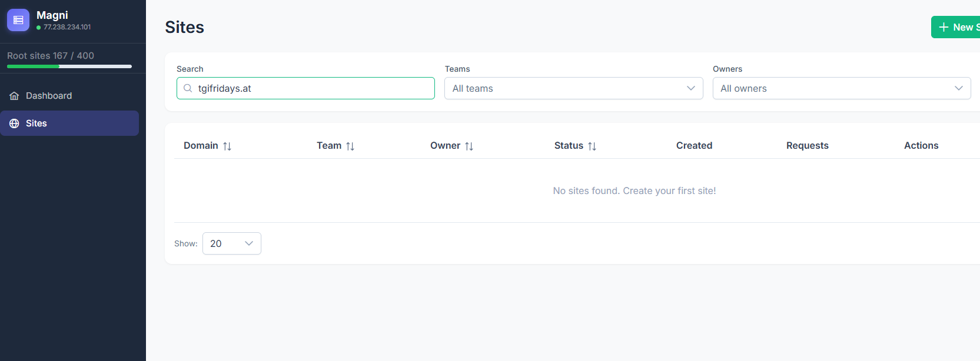Viewport: 980px width, 361px height.
Task: Open the All teams dropdown
Action: 574,88
